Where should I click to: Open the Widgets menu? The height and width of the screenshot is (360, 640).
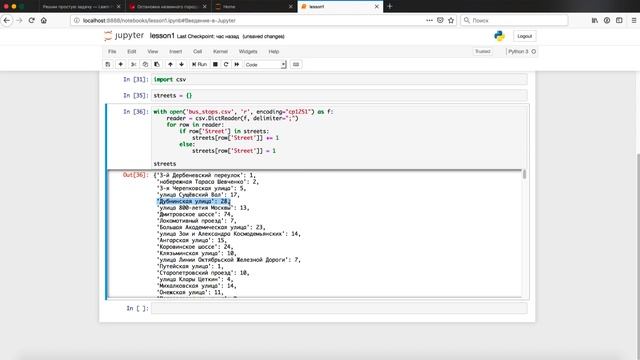[x=248, y=51]
